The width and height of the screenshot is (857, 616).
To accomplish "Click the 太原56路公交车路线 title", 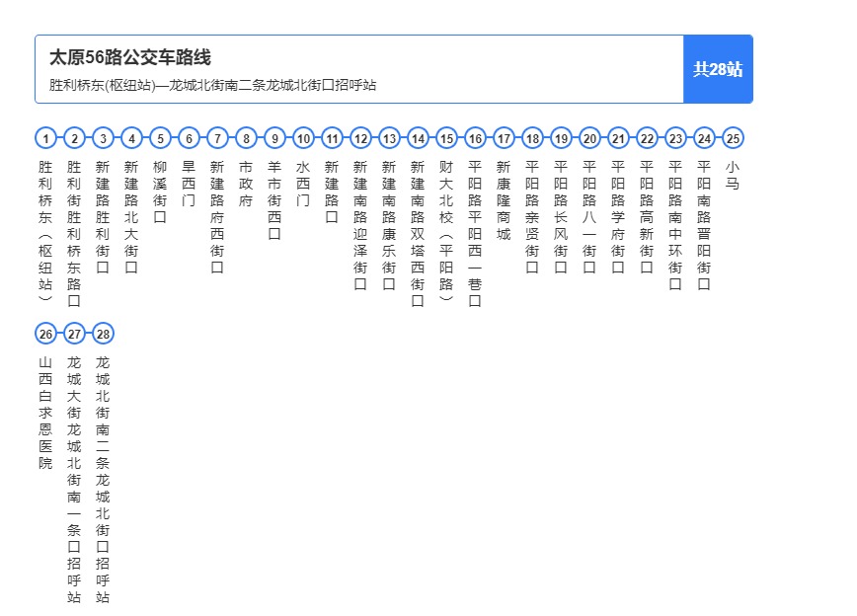I will click(x=130, y=57).
